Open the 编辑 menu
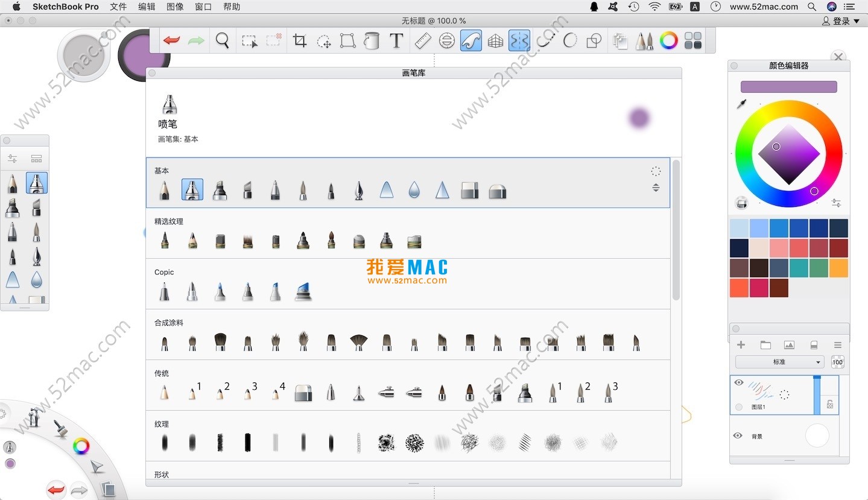Image resolution: width=868 pixels, height=500 pixels. [x=147, y=7]
